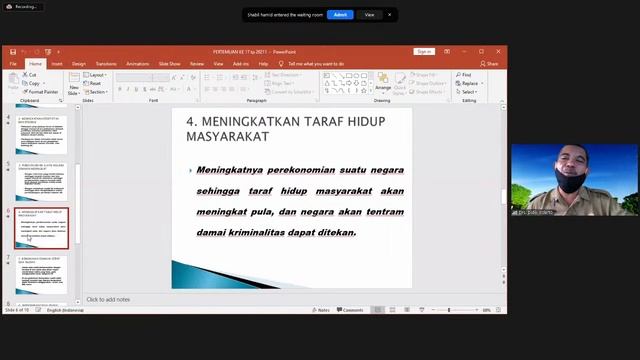Switch to the Slide Show tab
This screenshot has width=640, height=360.
[169, 64]
